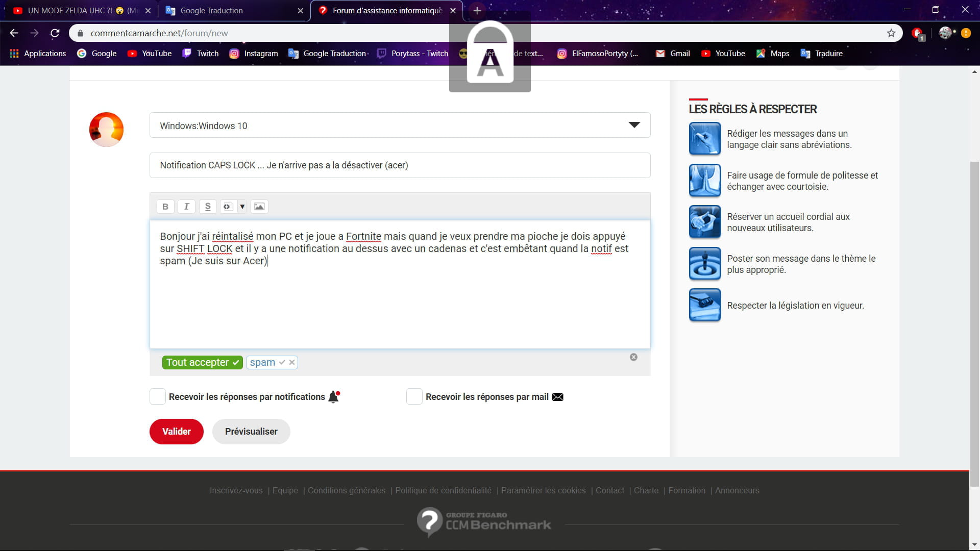Viewport: 980px width, 551px height.
Task: Close the spellcheck suggestions bar
Action: (633, 357)
